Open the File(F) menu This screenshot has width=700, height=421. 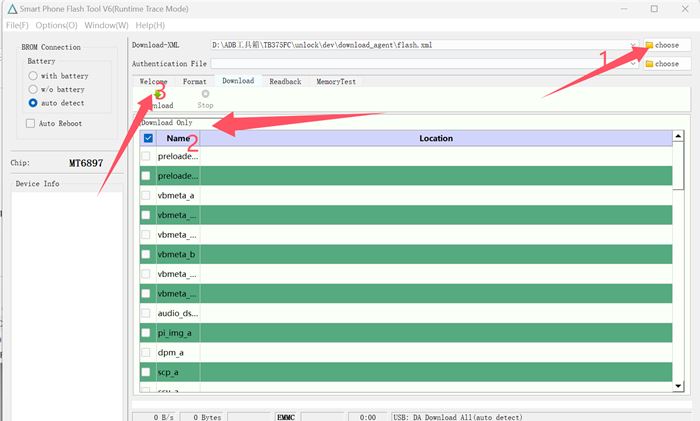tap(17, 25)
